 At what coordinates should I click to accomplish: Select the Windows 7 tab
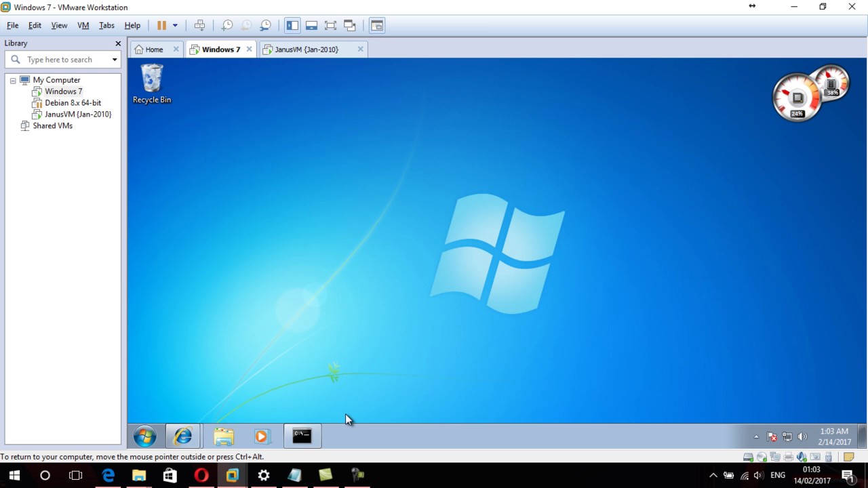[x=221, y=49]
